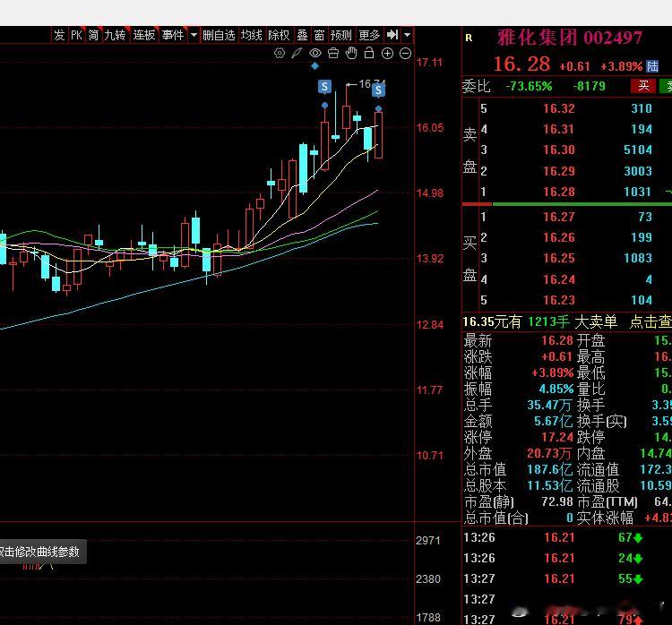Toggle the chart lock icon
This screenshot has width=672, height=625.
369,53
